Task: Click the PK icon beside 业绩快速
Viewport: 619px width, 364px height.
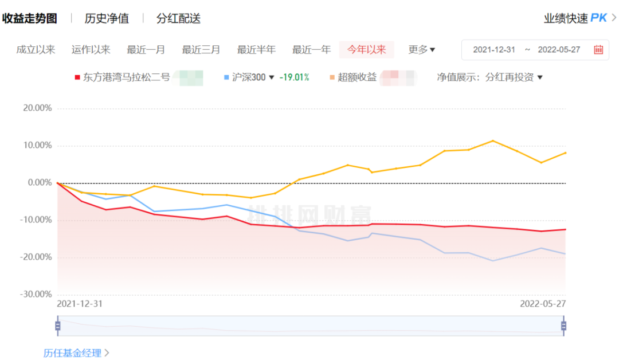Action: pos(598,18)
